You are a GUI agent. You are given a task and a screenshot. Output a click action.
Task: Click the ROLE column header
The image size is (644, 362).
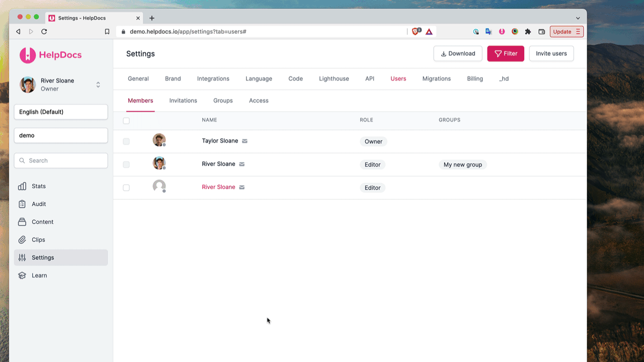(366, 120)
